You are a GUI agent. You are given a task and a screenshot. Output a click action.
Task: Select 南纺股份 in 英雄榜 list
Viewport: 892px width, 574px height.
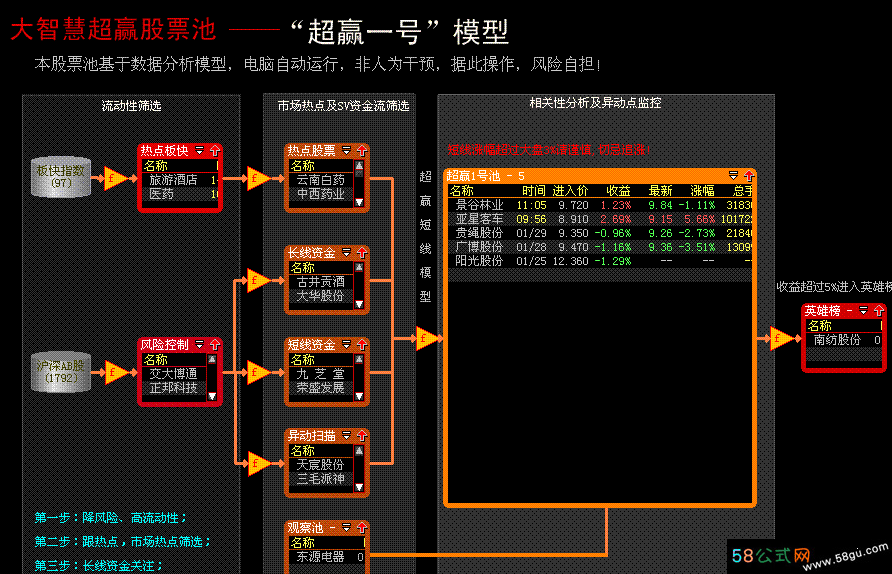pos(837,340)
